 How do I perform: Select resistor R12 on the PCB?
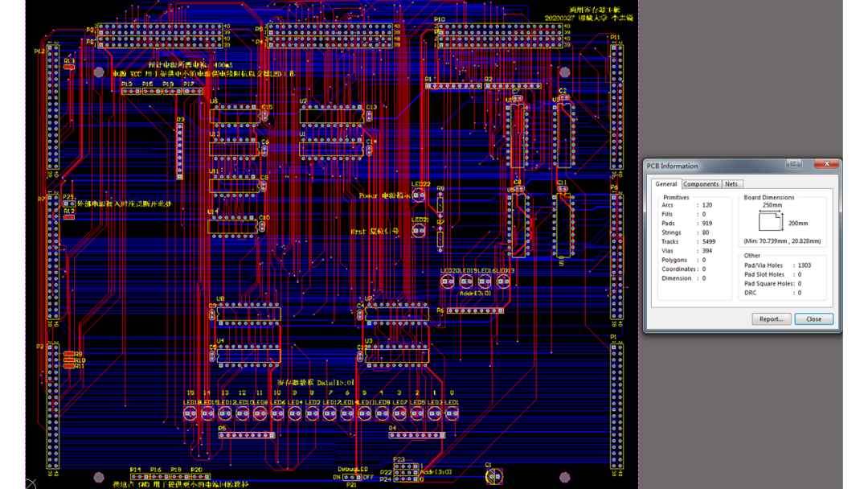(x=69, y=217)
